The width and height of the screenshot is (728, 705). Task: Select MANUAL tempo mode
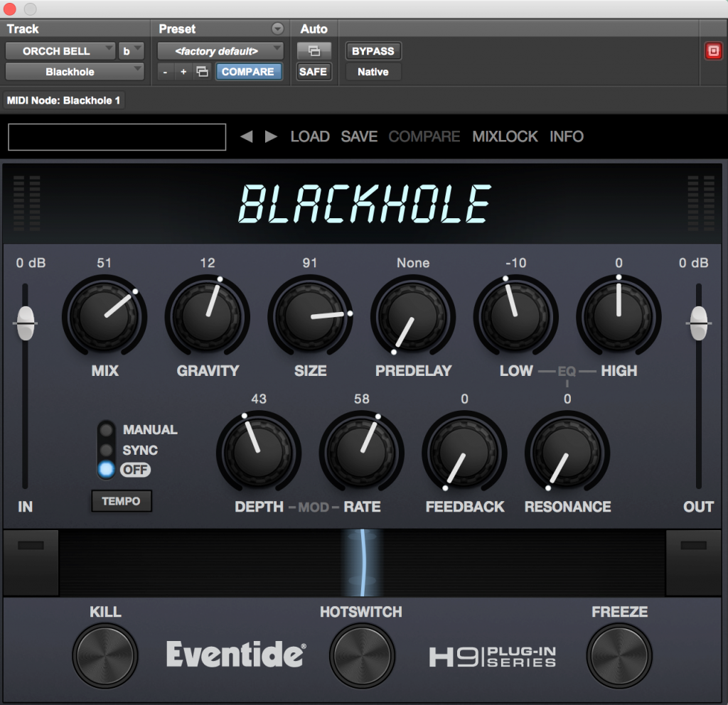click(x=107, y=430)
